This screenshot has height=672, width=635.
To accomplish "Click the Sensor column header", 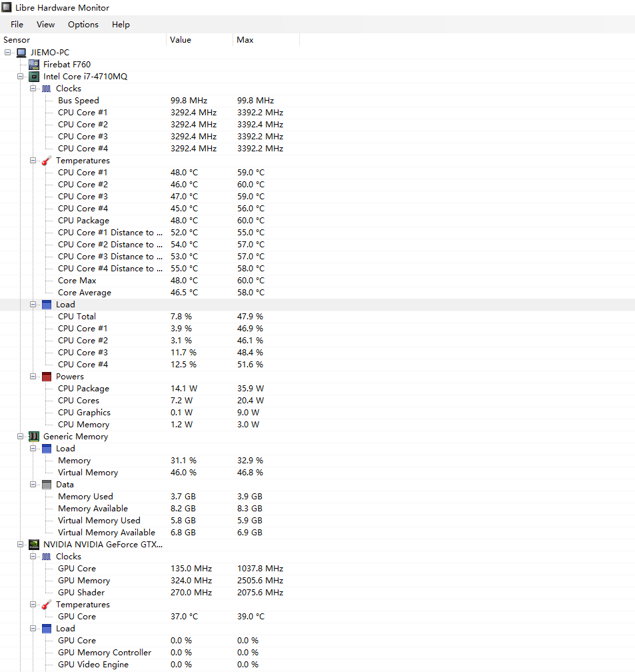I will tap(83, 40).
